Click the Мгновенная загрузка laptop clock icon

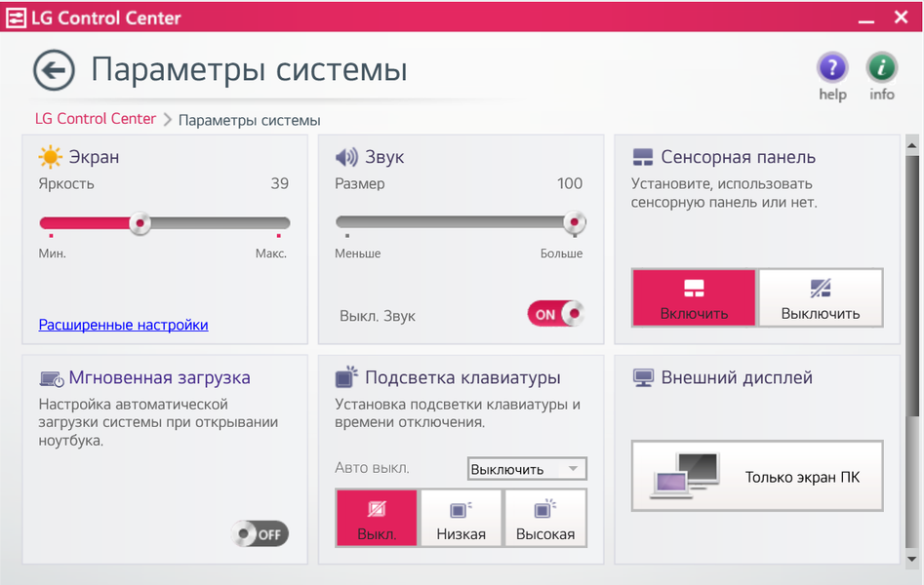tap(52, 378)
